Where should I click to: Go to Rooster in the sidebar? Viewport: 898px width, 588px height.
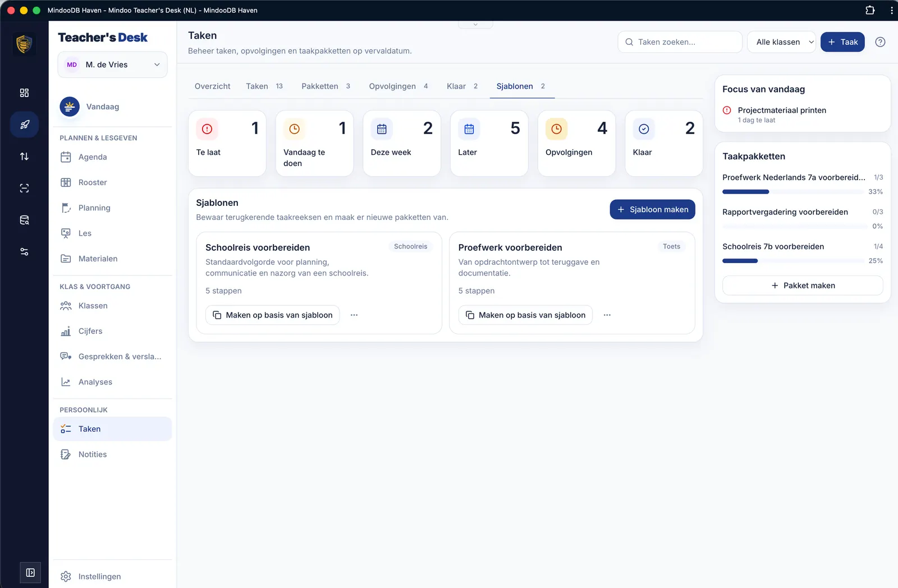coord(112,182)
